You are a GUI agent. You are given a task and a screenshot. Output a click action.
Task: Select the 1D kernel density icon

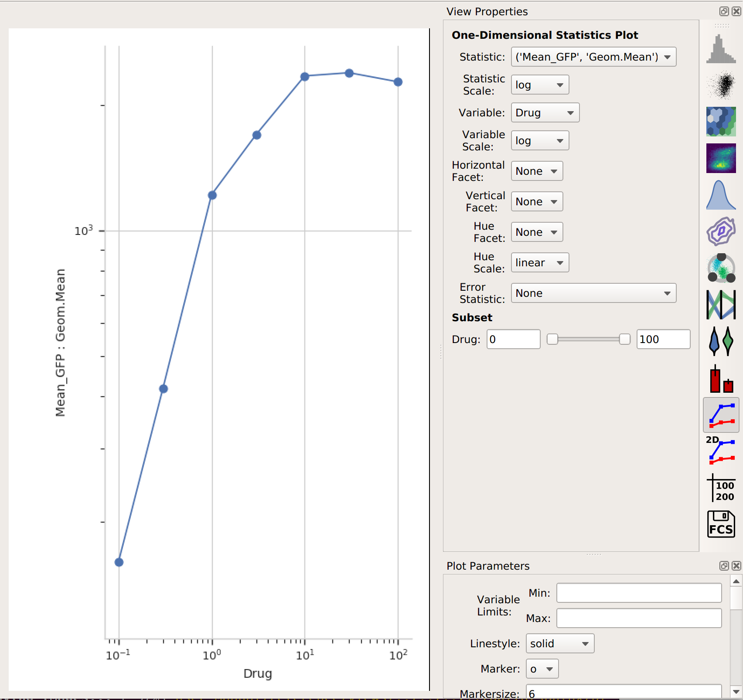pos(721,195)
